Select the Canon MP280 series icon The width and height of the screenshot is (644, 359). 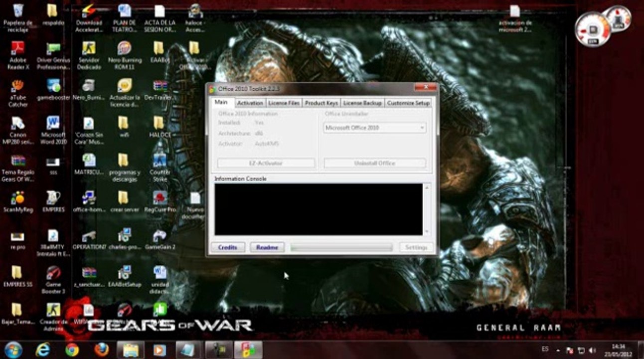[x=18, y=130]
